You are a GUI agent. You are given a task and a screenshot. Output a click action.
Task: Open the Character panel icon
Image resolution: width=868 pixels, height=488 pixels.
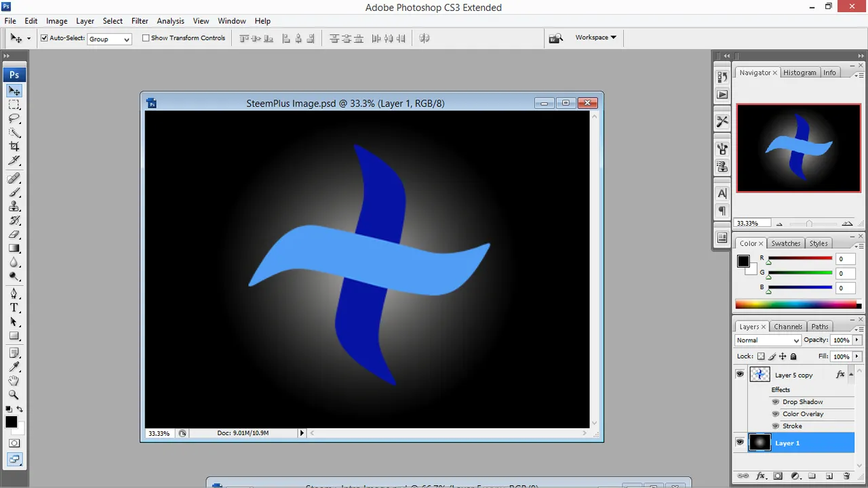point(722,194)
